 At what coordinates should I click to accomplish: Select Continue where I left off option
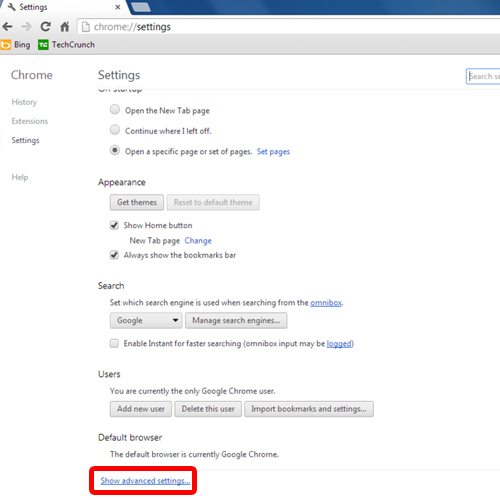pyautogui.click(x=115, y=130)
